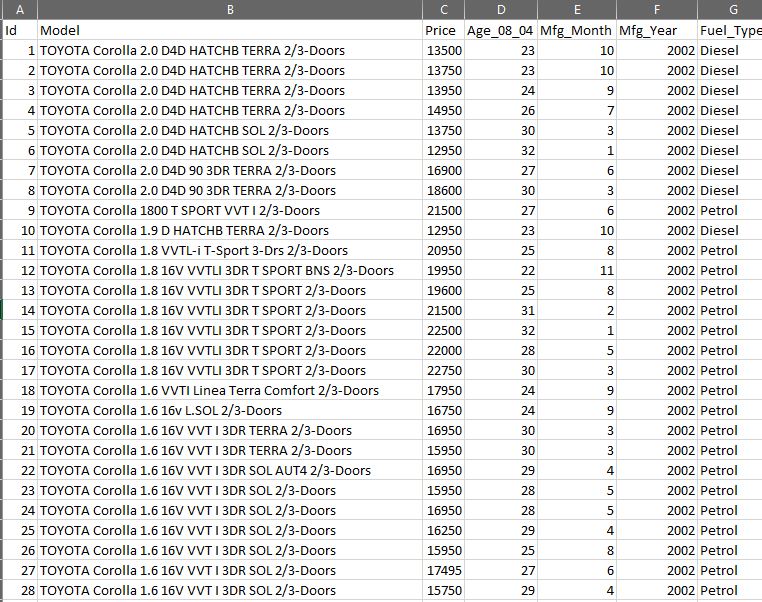The width and height of the screenshot is (762, 602).
Task: Select the Mfg_Month cell with value 11
Action: tap(577, 270)
